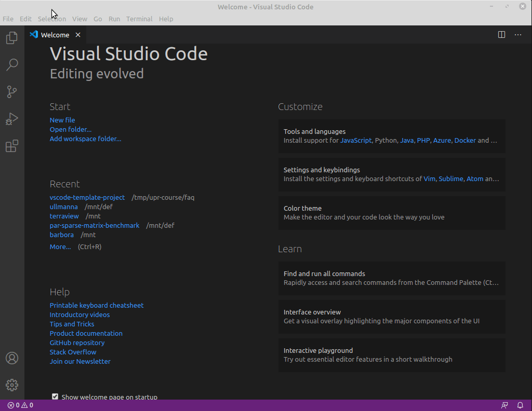The image size is (532, 411).
Task: Install Azure support link
Action: pyautogui.click(x=442, y=140)
